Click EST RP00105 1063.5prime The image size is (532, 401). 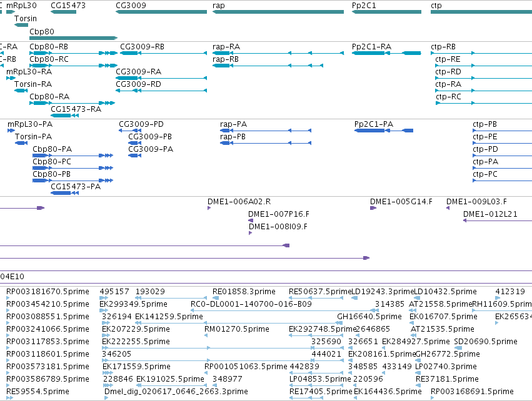tap(206, 372)
